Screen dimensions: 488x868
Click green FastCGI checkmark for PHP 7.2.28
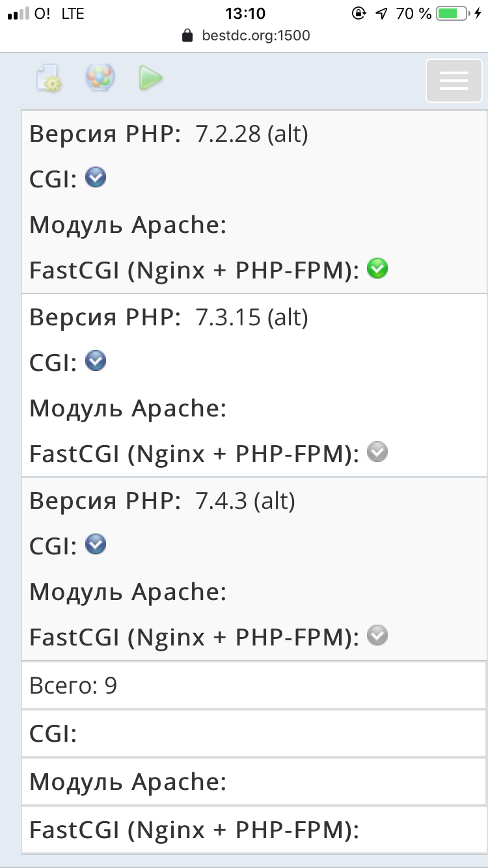tap(377, 268)
